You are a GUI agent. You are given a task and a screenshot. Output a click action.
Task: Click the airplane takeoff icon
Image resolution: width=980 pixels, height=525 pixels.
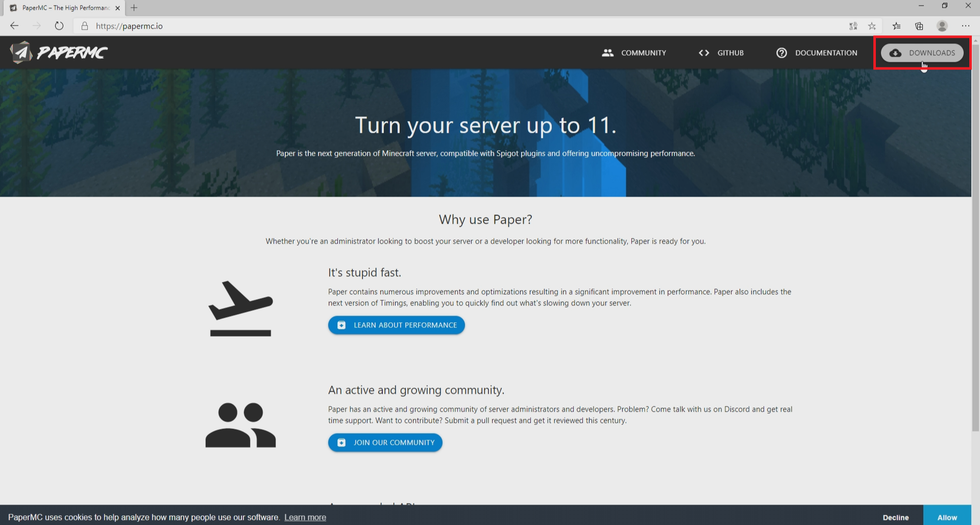240,308
